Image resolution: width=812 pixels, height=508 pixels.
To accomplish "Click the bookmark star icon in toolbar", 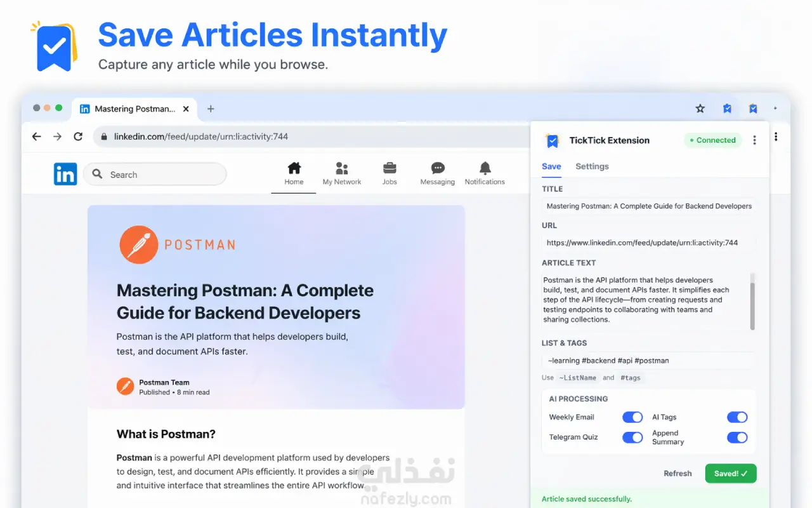I will (x=700, y=109).
